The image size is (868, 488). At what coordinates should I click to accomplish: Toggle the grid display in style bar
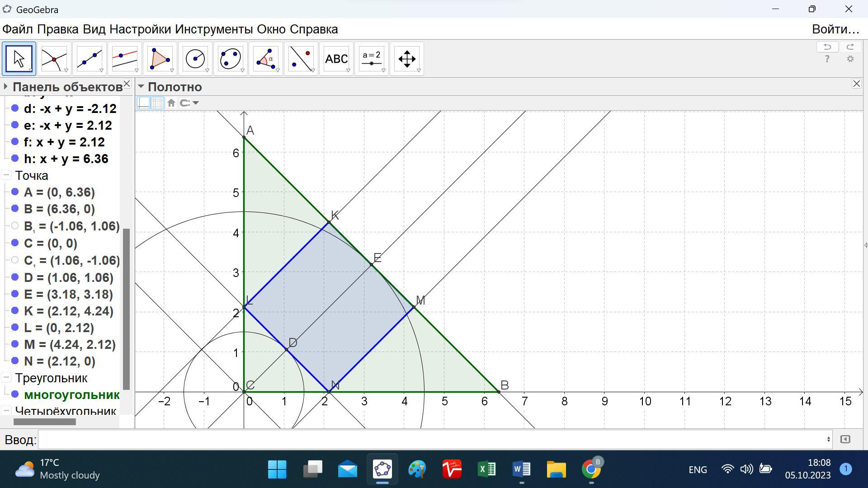tap(157, 103)
